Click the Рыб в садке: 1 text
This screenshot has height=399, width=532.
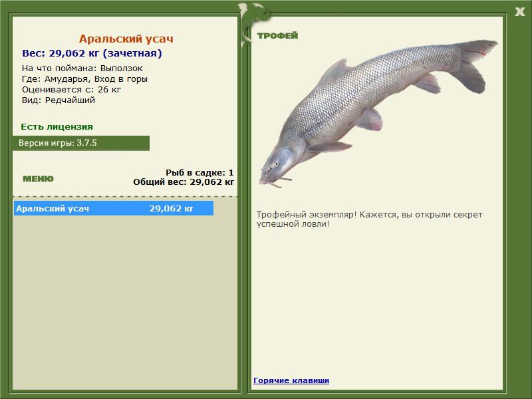(199, 172)
